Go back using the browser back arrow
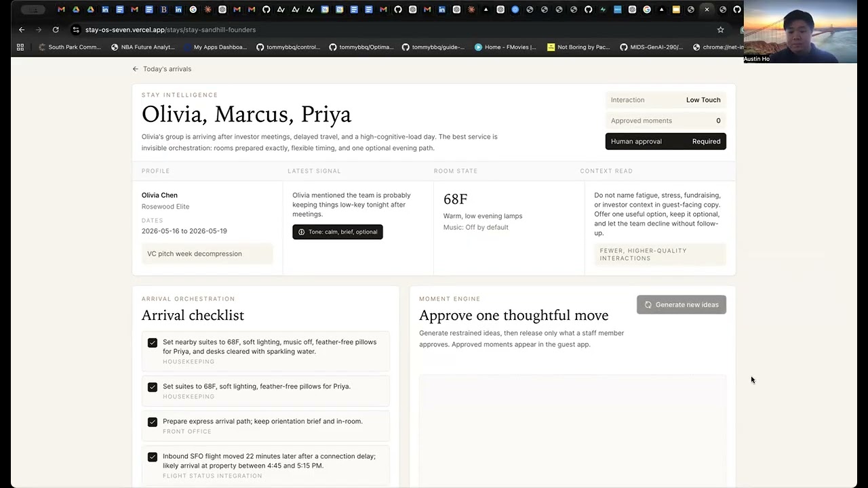Viewport: 868px width, 488px height. pos(22,30)
